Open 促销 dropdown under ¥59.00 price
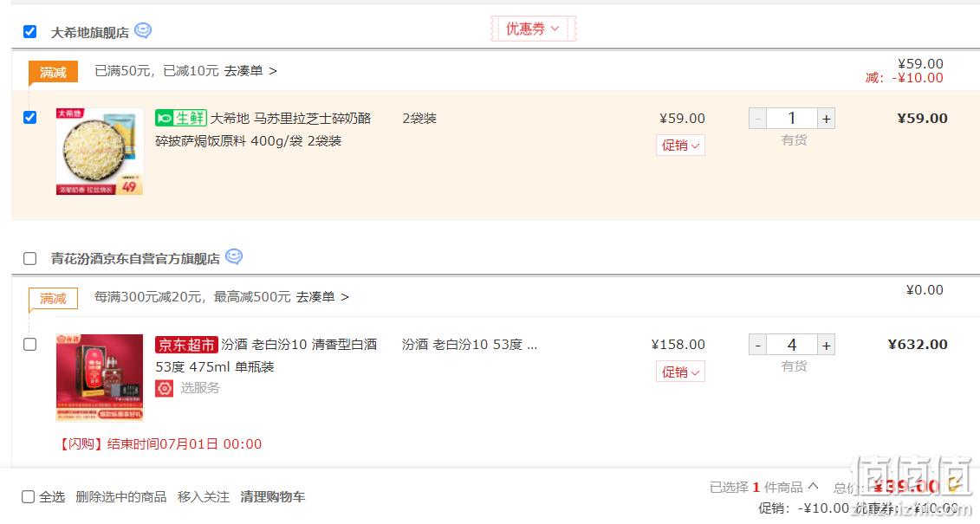 coord(680,146)
